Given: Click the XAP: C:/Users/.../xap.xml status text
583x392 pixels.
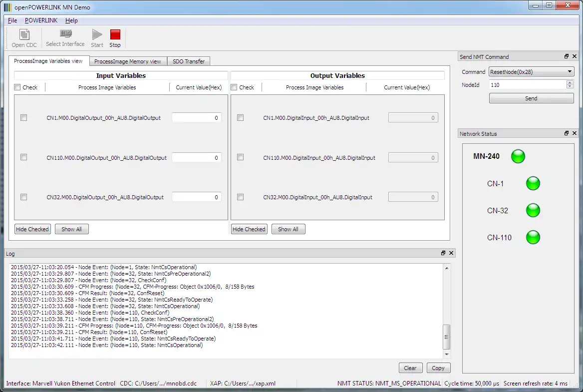Looking at the screenshot, I should [243, 383].
